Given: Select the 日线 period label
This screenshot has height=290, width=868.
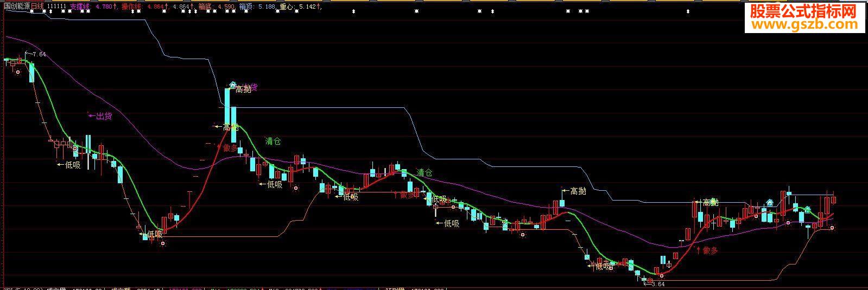Looking at the screenshot, I should [37, 5].
